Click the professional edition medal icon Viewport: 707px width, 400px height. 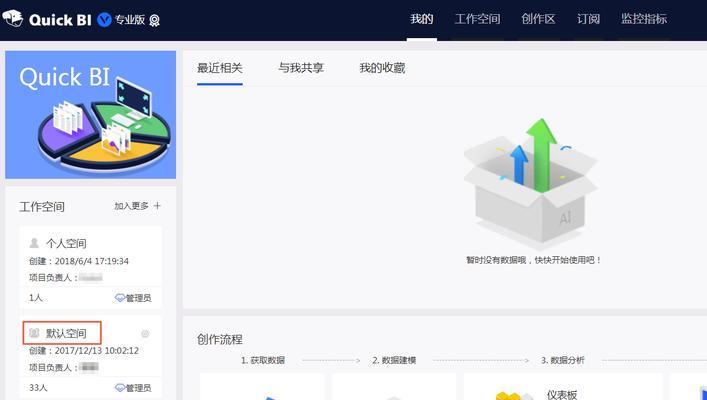click(x=154, y=20)
